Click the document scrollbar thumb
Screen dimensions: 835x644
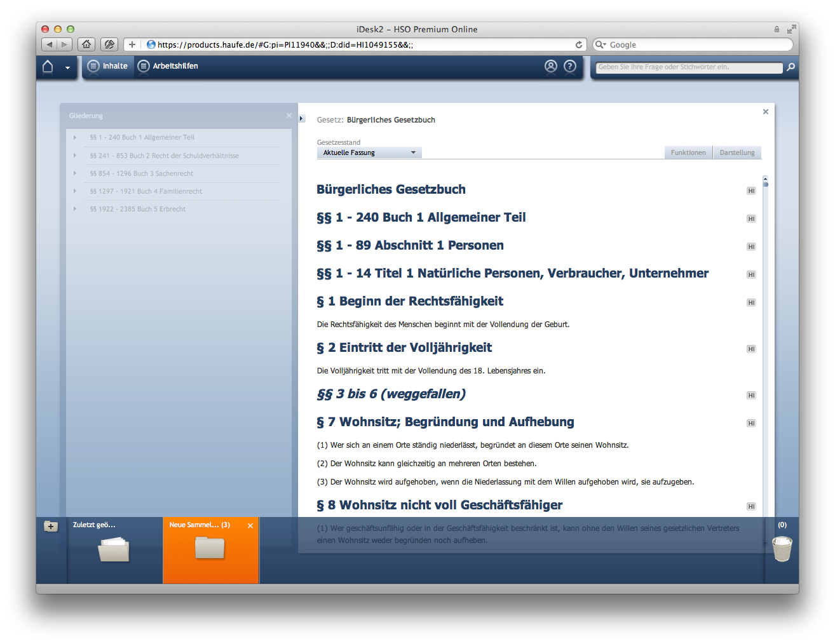pos(766,184)
